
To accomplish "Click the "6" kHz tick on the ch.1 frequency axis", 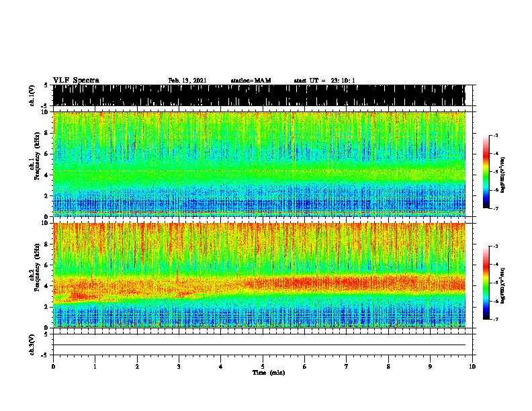I will click(x=48, y=154).
